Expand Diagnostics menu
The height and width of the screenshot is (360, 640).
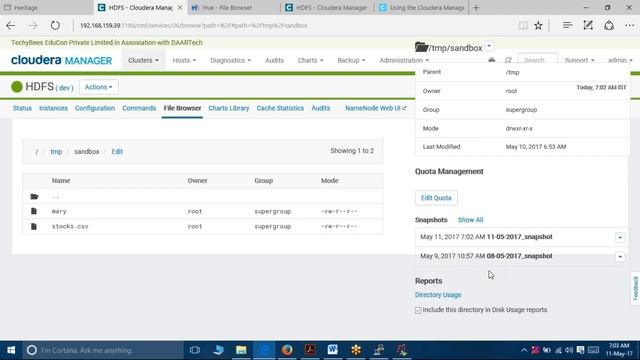click(x=231, y=60)
